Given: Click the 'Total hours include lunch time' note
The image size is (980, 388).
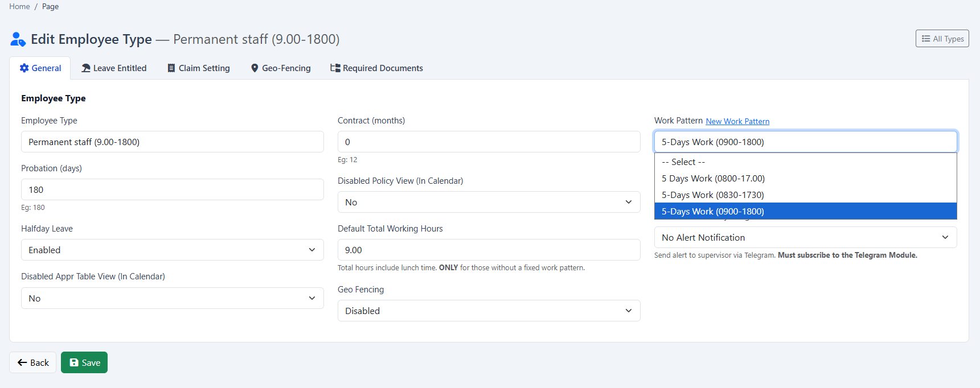Looking at the screenshot, I should tap(461, 268).
